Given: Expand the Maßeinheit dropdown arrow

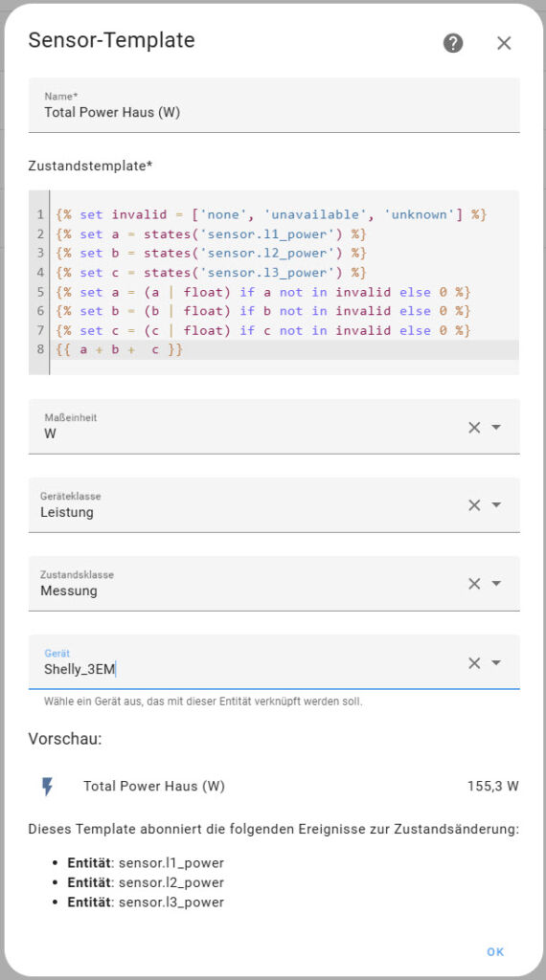Looking at the screenshot, I should 496,427.
